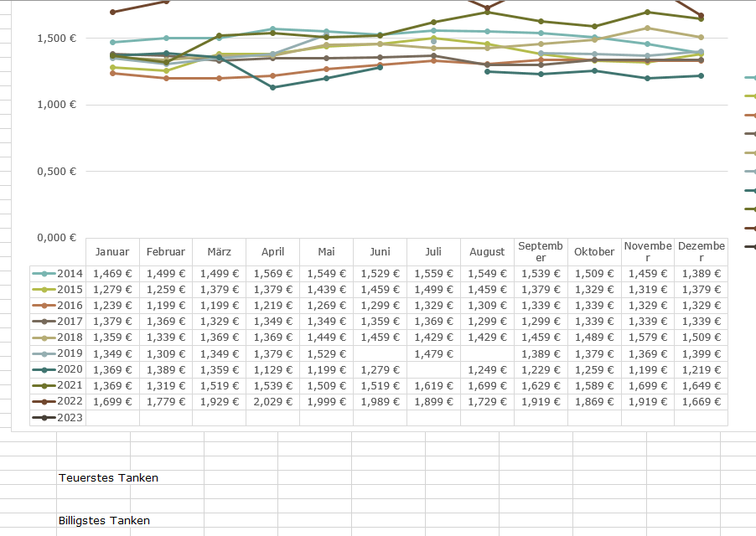Click the Juni column header
756x536 pixels.
pos(380,252)
